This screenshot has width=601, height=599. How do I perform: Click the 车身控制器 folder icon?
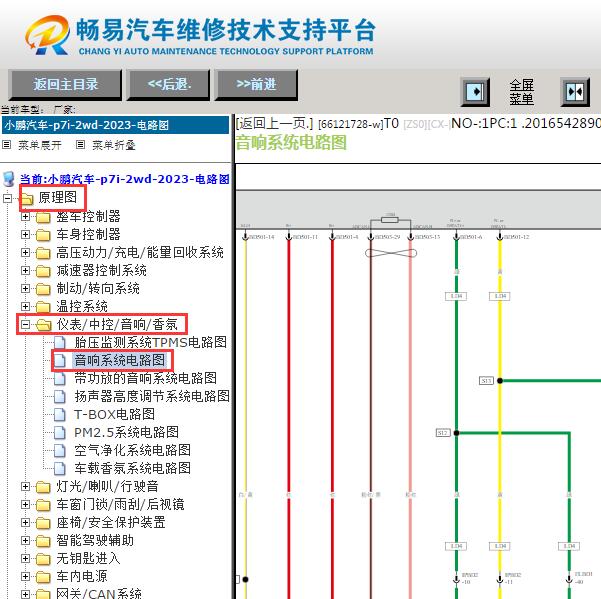[43, 235]
